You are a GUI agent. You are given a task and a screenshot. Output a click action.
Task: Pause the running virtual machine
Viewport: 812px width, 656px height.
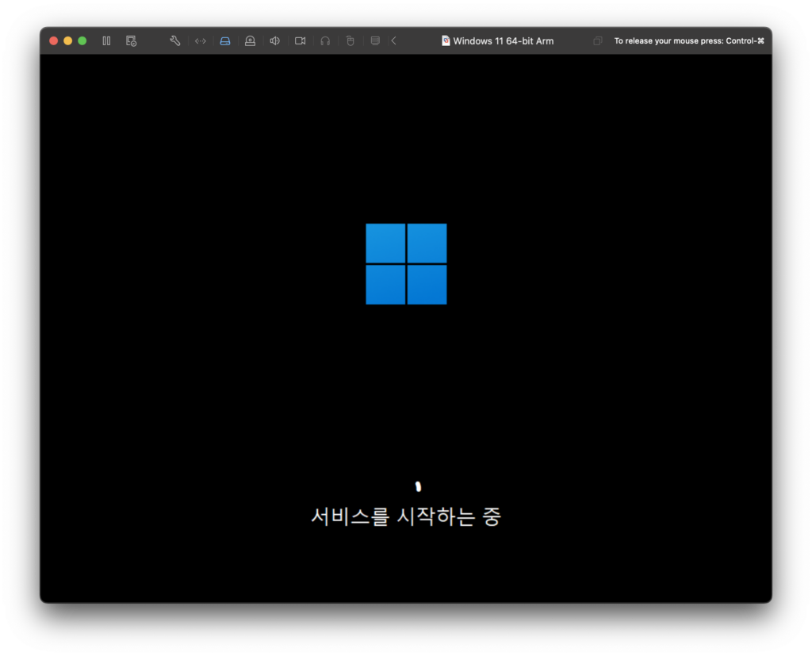coord(106,40)
